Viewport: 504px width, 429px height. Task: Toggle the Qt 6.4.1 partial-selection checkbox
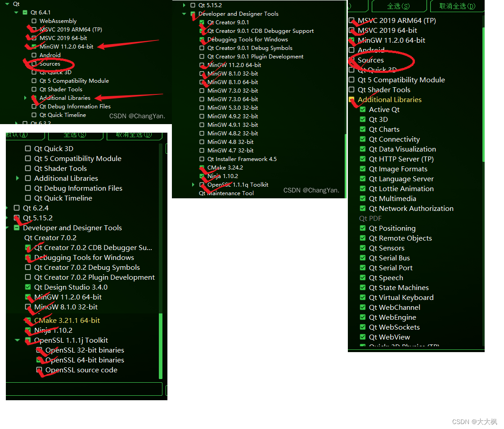point(25,13)
